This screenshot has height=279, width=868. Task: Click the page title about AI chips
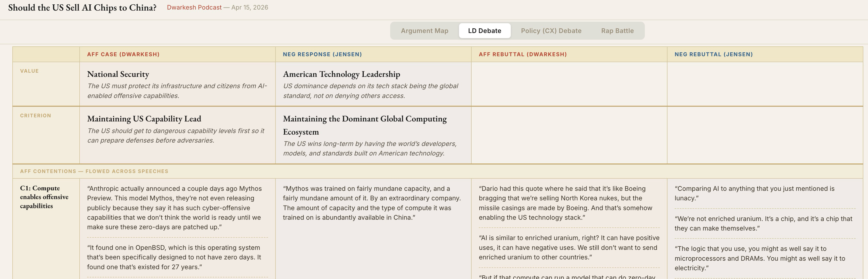coord(82,8)
